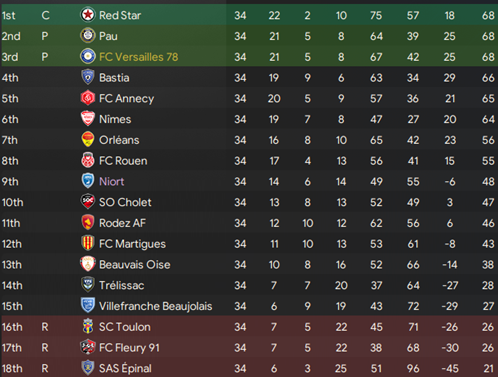The image size is (498, 377).
Task: Select the FC Rouen team name
Action: coord(123,161)
